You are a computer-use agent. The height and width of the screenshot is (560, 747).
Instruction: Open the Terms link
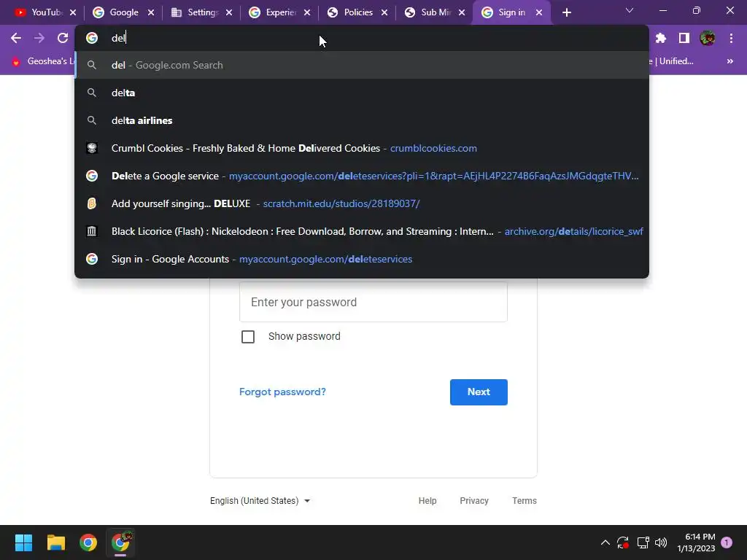point(524,500)
